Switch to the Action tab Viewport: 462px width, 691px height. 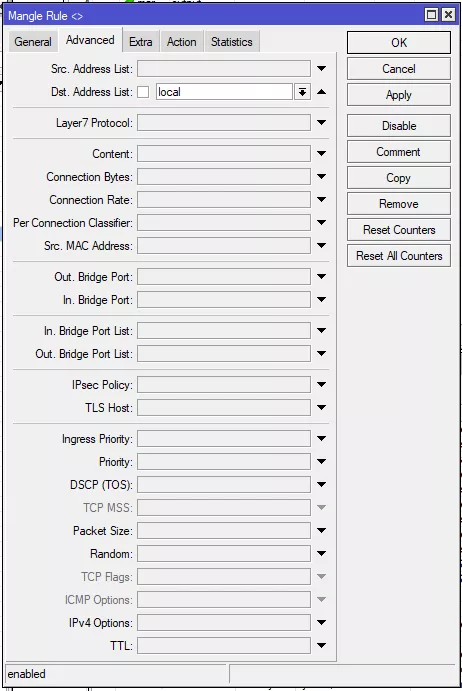point(182,42)
